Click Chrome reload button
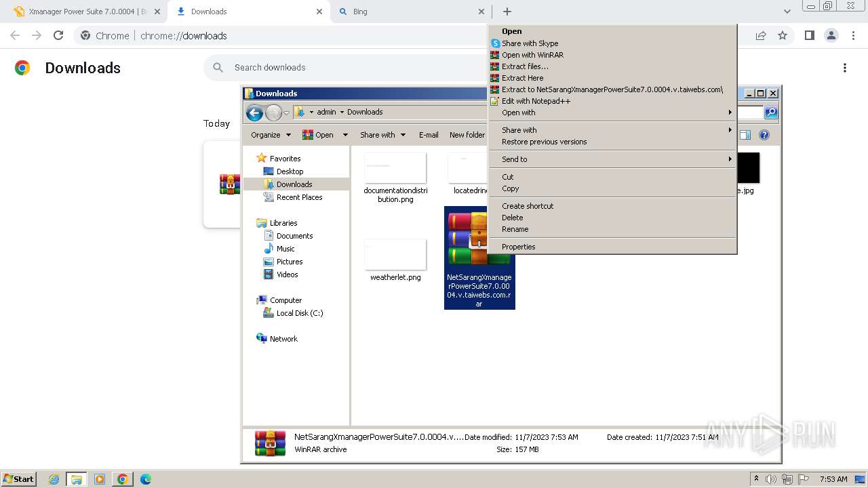The height and width of the screenshot is (488, 868). 58,35
